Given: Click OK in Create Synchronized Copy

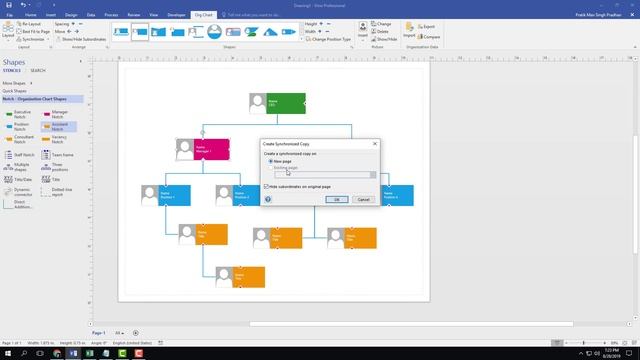Looking at the screenshot, I should point(337,200).
